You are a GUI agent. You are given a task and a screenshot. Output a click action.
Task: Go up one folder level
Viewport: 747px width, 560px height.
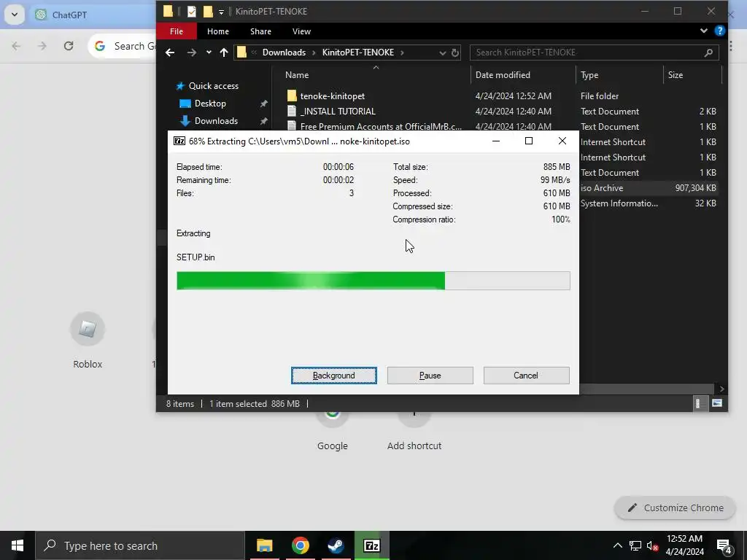[224, 52]
